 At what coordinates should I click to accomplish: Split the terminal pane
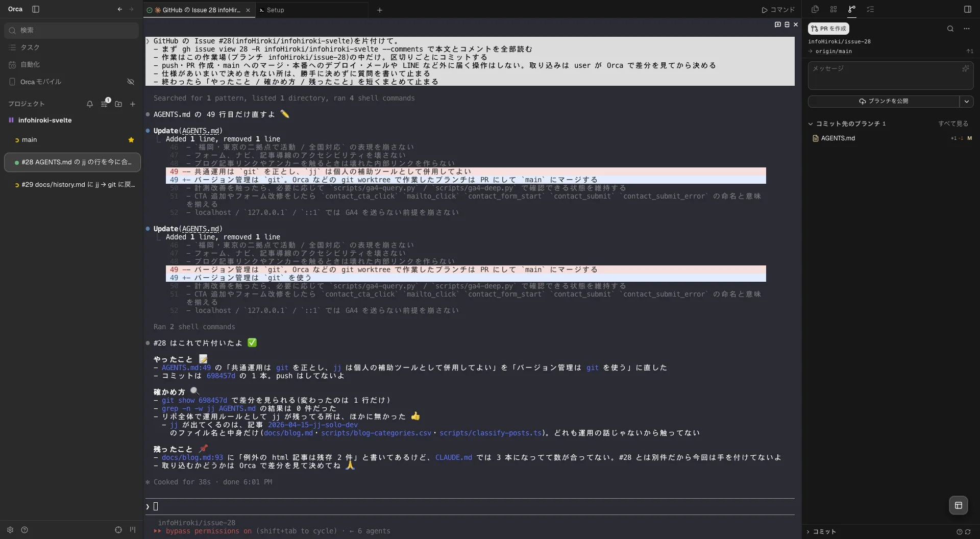[787, 24]
